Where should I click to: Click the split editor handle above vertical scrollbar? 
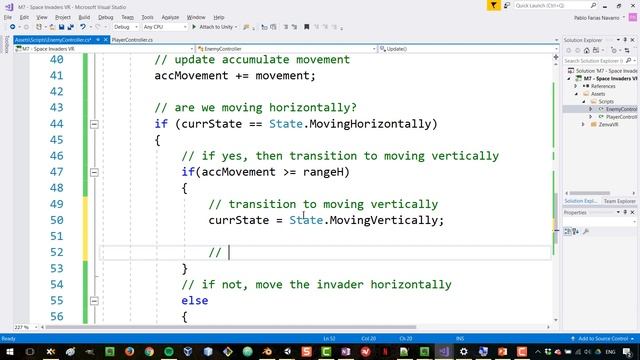point(556,57)
